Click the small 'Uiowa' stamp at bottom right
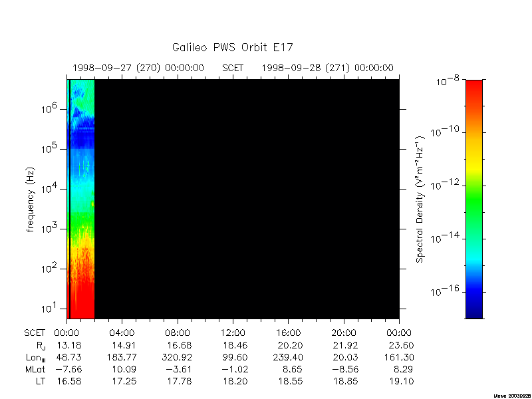Screen dimensions: 532x399 (x=512, y=396)
